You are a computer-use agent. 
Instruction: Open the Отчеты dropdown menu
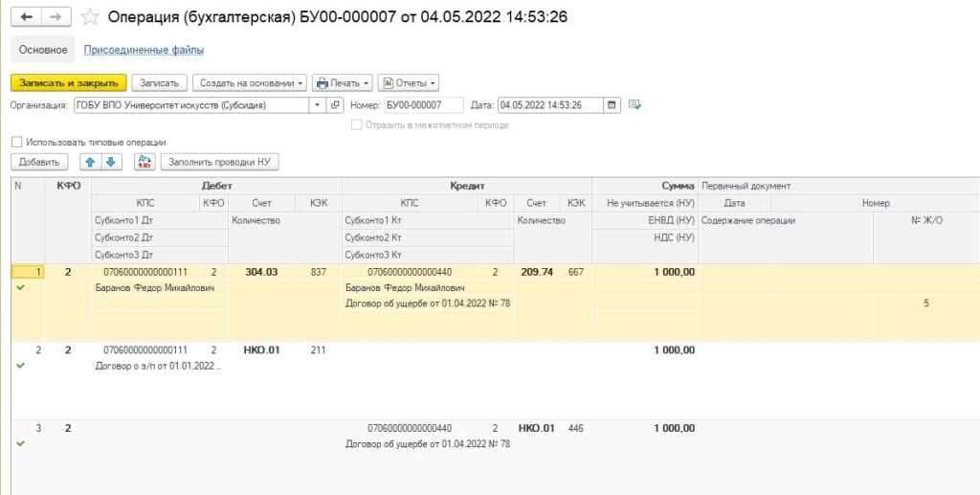pyautogui.click(x=408, y=83)
